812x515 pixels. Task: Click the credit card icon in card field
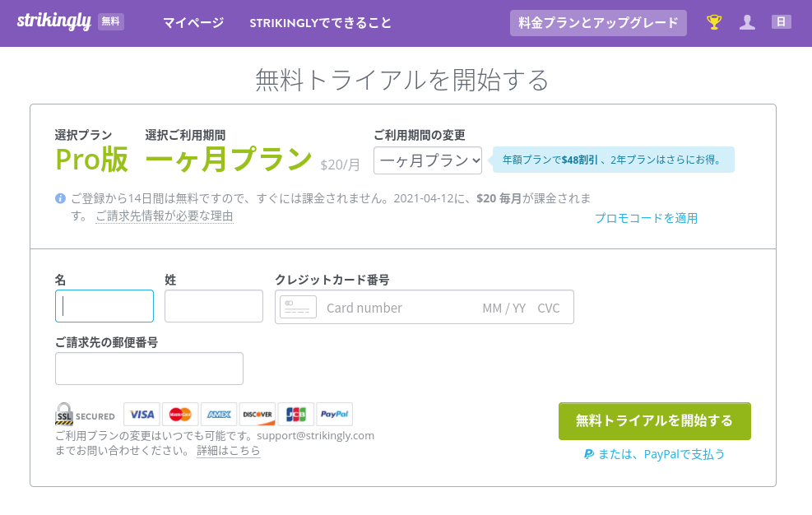click(298, 307)
